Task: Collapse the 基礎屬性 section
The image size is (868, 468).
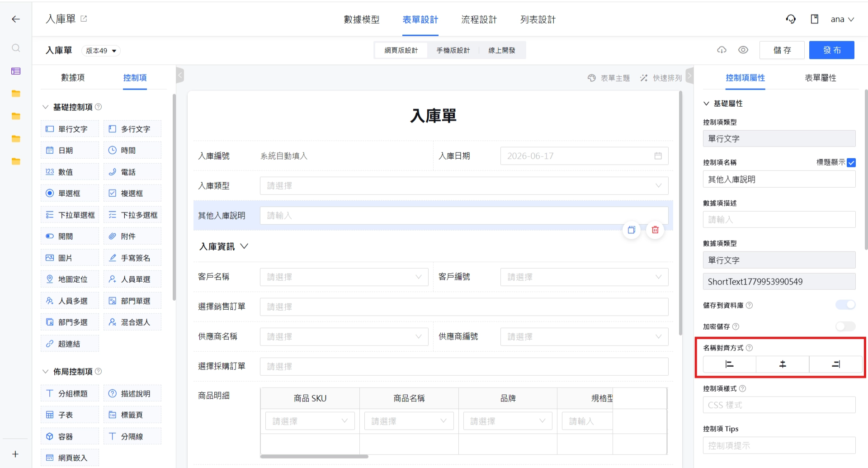Action: [706, 103]
